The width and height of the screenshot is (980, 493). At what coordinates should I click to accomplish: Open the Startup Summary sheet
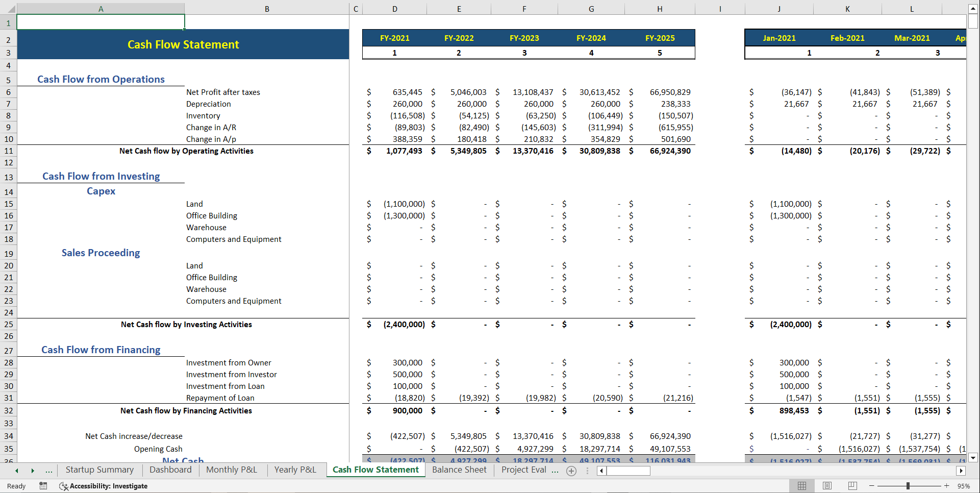tap(99, 470)
